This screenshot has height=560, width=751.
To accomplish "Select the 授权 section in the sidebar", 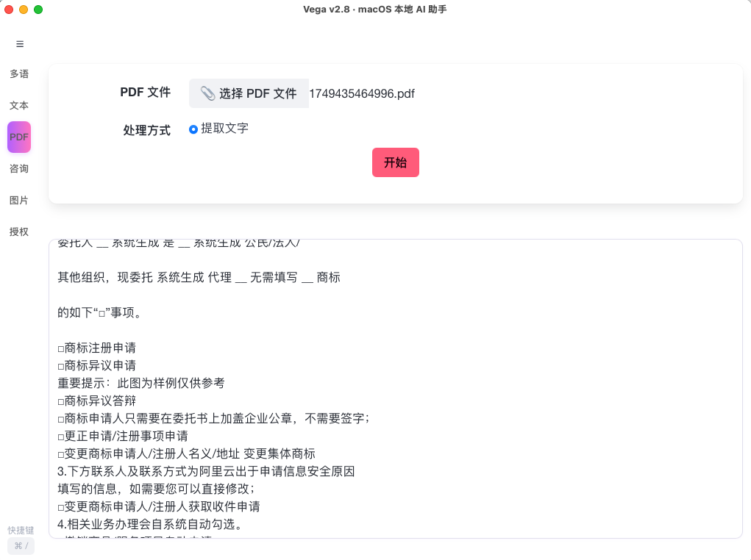I will tap(18, 231).
